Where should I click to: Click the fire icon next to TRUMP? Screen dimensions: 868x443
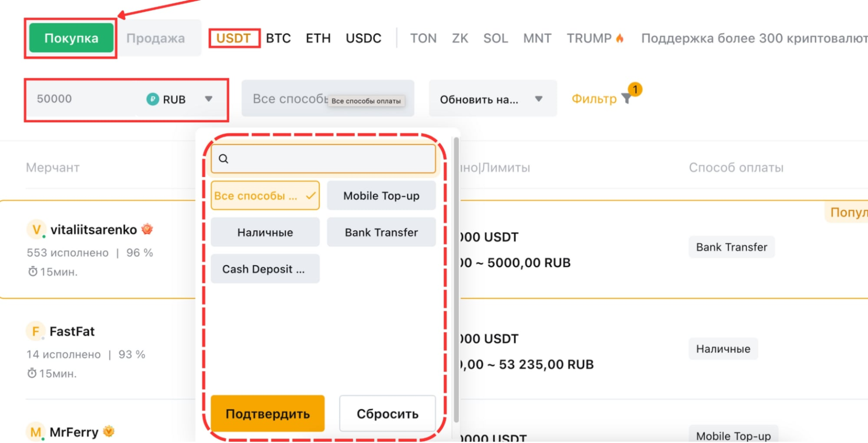[x=620, y=38]
